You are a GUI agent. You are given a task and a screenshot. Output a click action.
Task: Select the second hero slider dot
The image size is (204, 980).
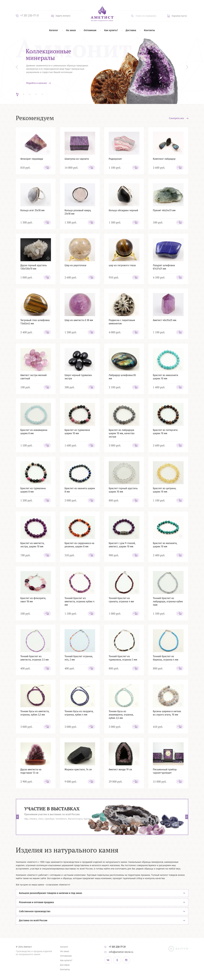[24, 94]
